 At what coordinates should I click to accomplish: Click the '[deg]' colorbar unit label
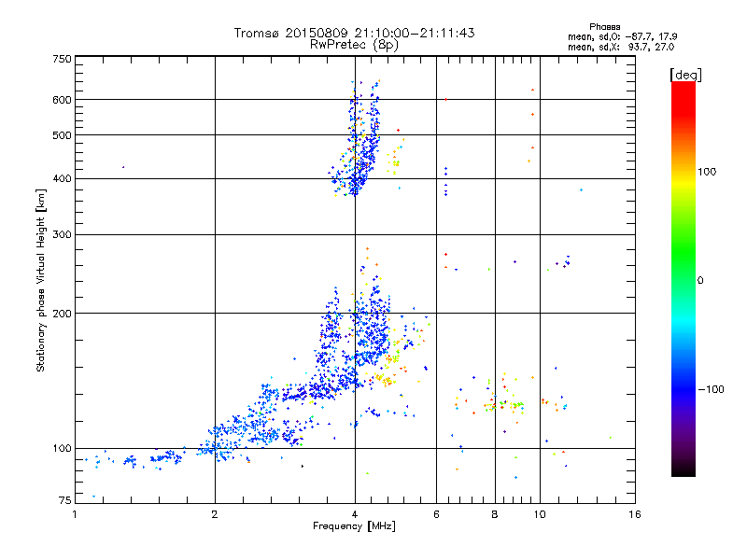click(685, 75)
